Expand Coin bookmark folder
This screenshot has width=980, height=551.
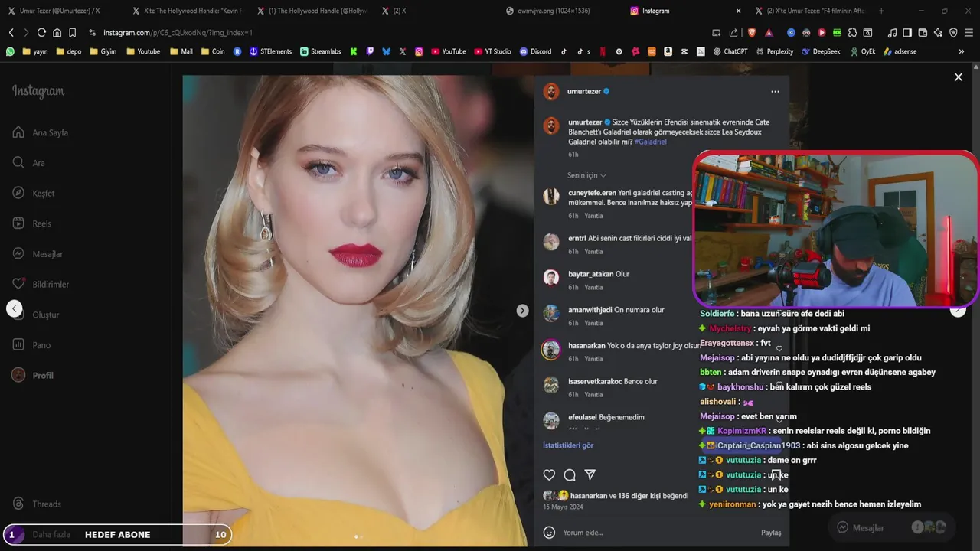click(x=213, y=51)
